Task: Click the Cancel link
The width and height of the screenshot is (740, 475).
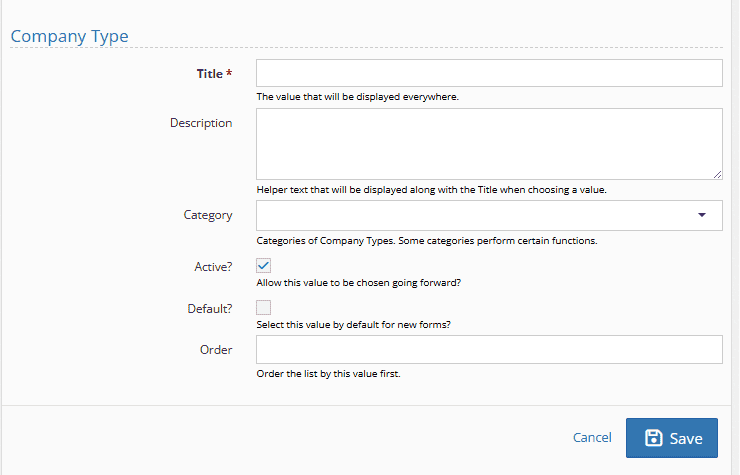Action: pos(592,437)
